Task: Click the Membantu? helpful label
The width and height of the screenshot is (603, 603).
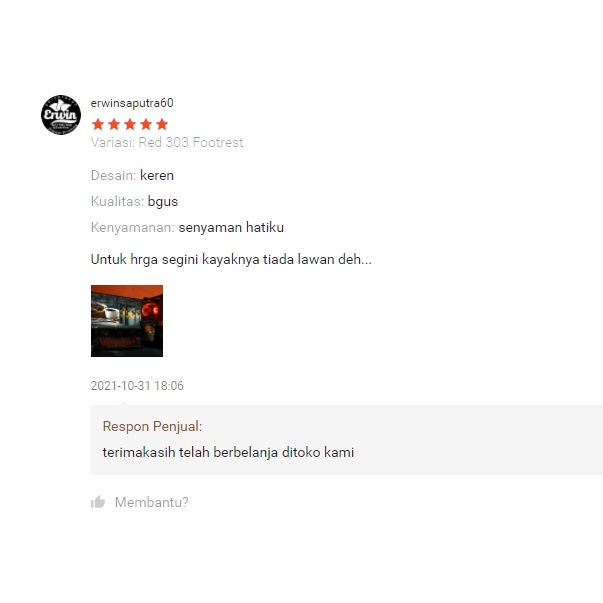Action: [152, 502]
